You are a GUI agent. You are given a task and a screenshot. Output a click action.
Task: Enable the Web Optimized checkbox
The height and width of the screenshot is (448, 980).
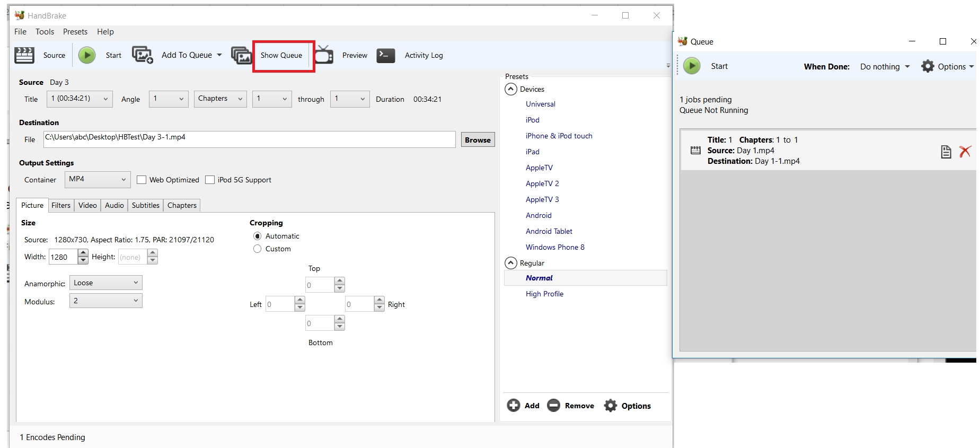pos(142,180)
